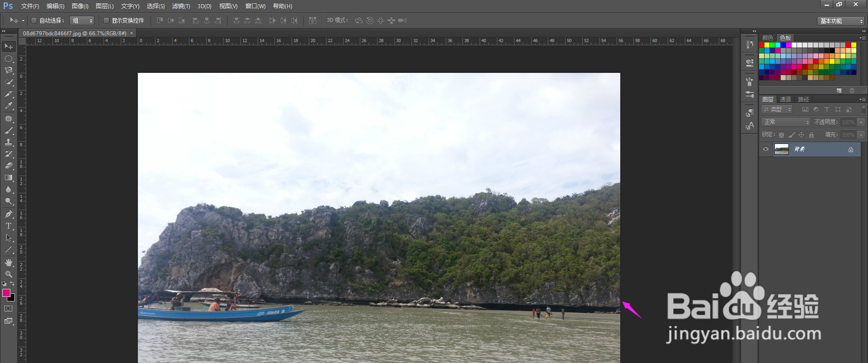Screen dimensions: 868x363
Task: Select the History Brush tool
Action: (x=9, y=154)
